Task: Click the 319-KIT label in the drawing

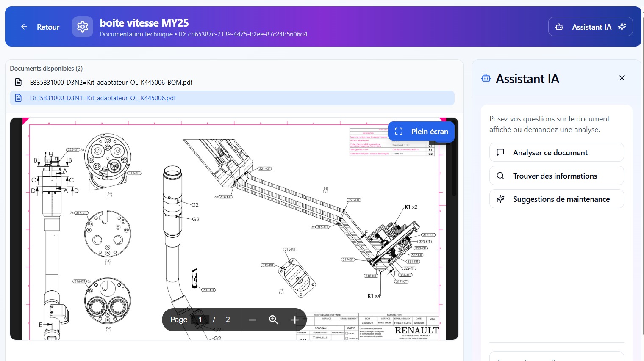Action: coord(348,259)
